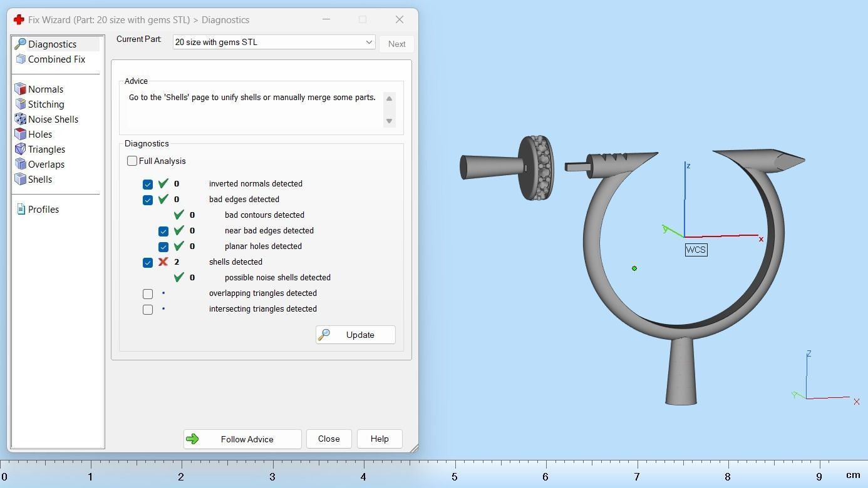Click the Holes page icon
868x488 pixels.
pyautogui.click(x=21, y=134)
